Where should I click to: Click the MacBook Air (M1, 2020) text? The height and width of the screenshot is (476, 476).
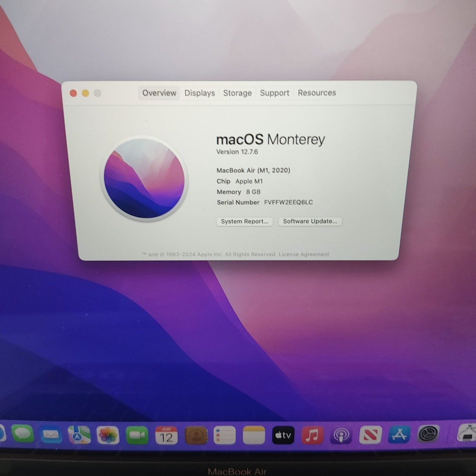pyautogui.click(x=253, y=170)
